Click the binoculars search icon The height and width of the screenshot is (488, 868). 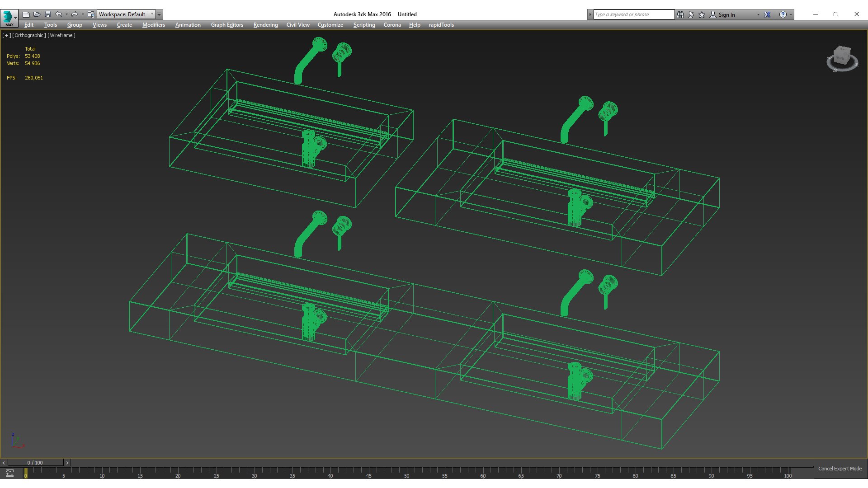point(680,14)
